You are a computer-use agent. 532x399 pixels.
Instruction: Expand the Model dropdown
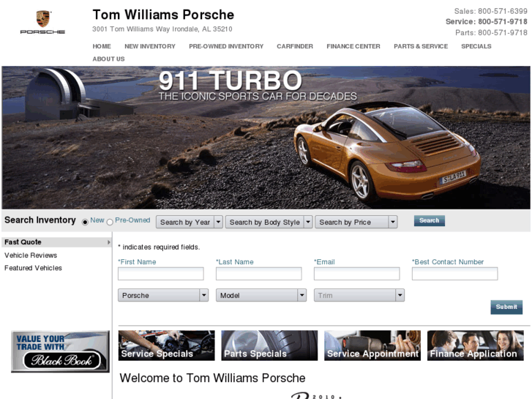(x=261, y=295)
